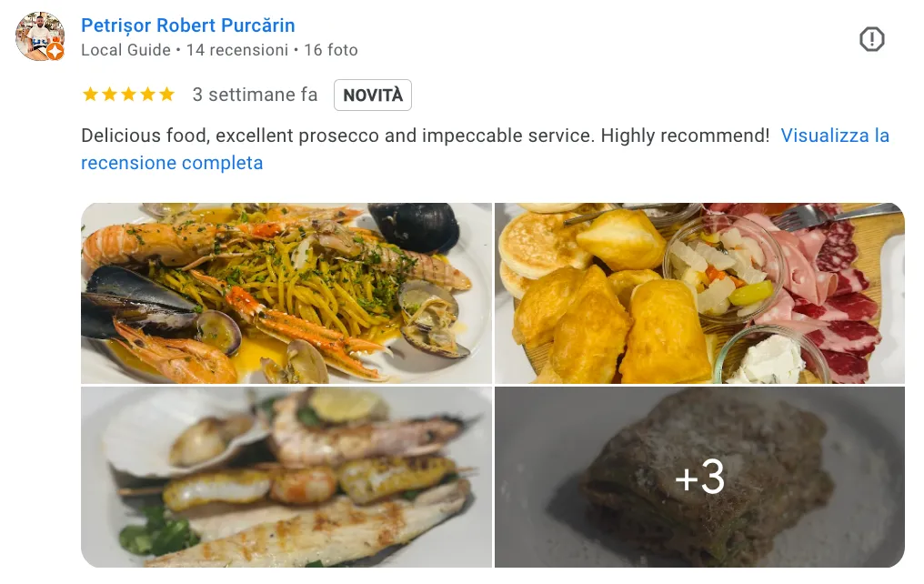This screenshot has width=924, height=584.
Task: Click the 'Local Guide' label text
Action: tap(126, 50)
